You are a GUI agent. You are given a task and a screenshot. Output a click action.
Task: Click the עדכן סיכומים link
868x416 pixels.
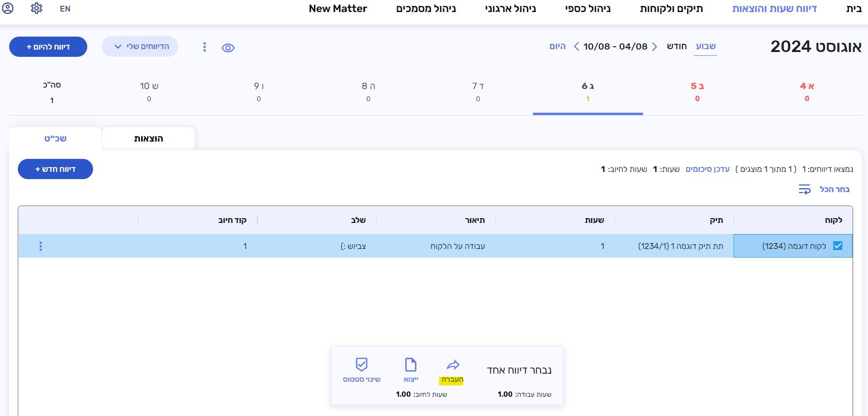708,169
